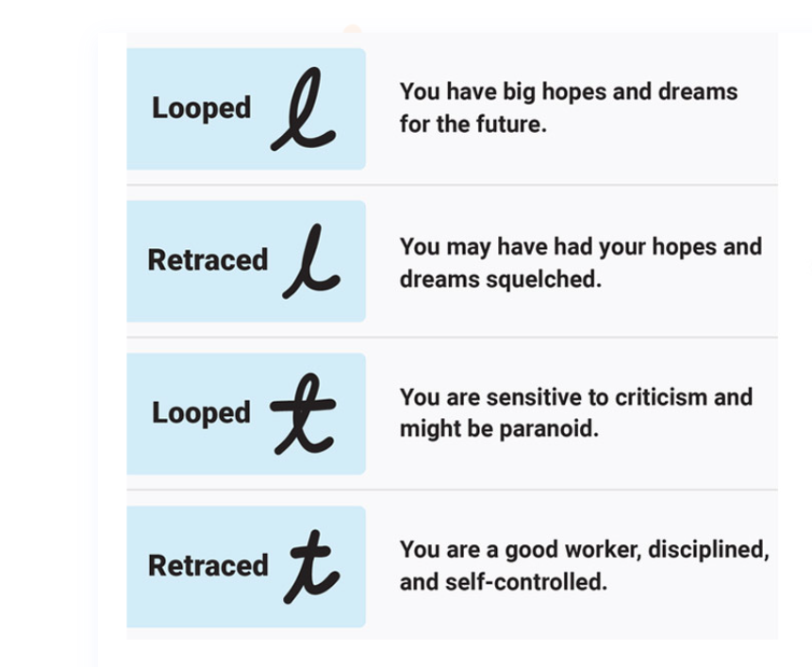812x667 pixels.
Task: Click the words "for the future."
Action: 472,125
